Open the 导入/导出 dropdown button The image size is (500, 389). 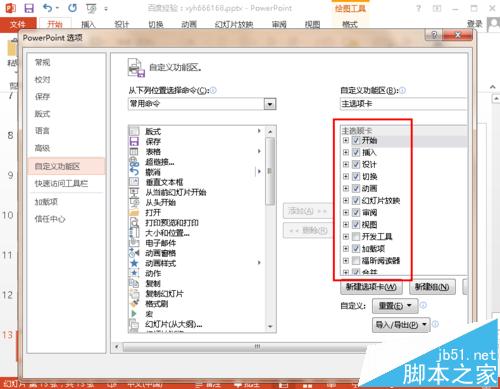tap(401, 324)
